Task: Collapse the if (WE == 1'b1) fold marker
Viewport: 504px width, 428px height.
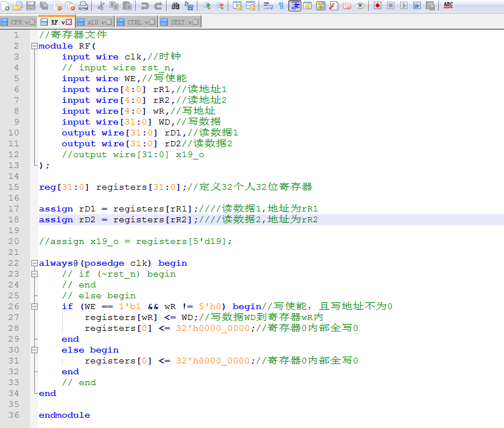Action: point(34,307)
